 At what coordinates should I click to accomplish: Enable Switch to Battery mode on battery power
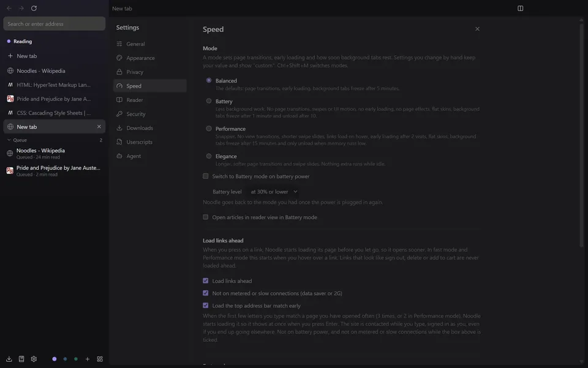tap(206, 176)
